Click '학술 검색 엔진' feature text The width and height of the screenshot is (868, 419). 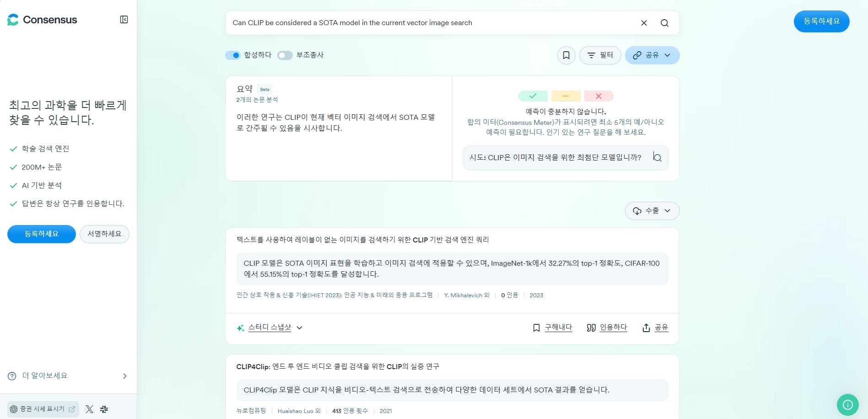click(x=45, y=149)
